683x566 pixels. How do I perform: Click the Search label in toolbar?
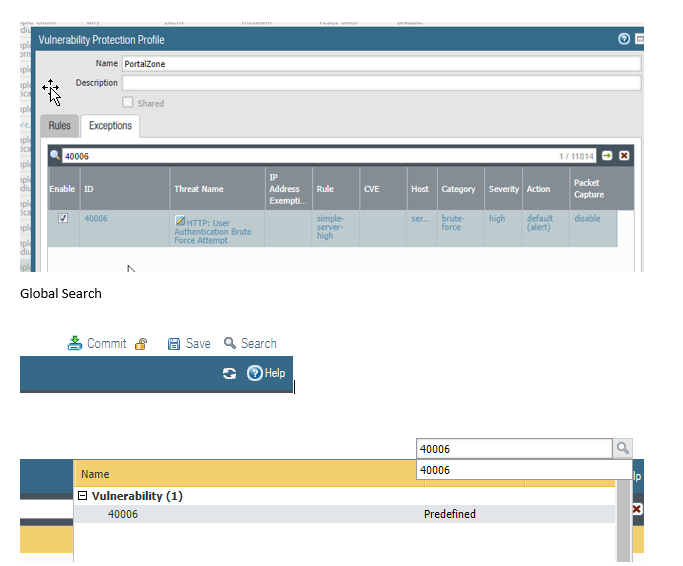click(259, 343)
